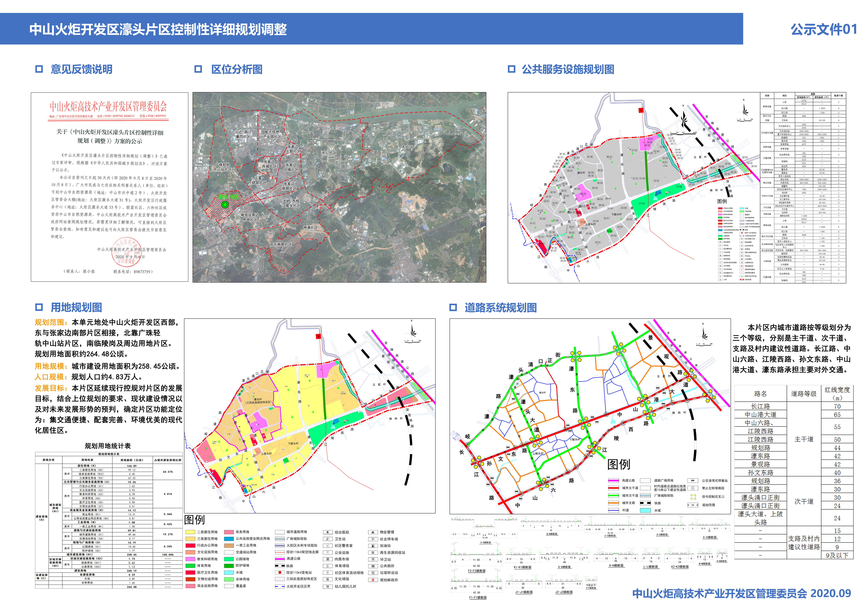Image resolution: width=868 pixels, height=614 pixels.
Task: Open the public service facilities map
Action: point(677,188)
